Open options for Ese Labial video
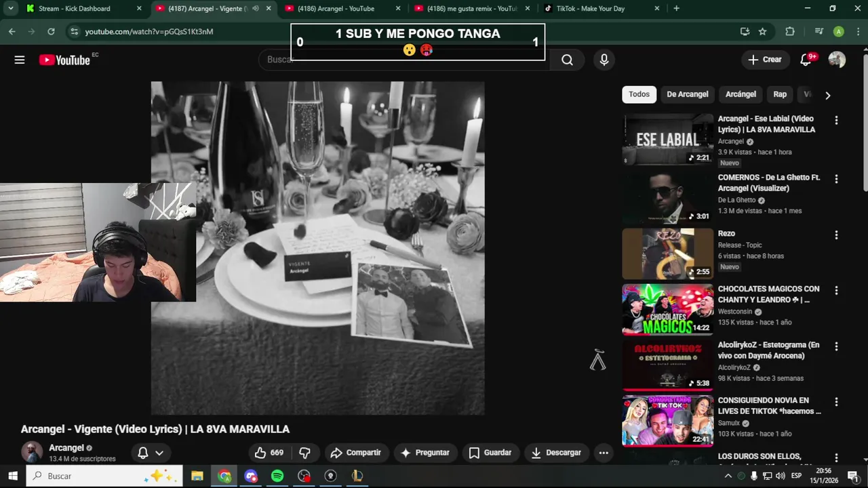Screen dimensions: 868x488 tap(836, 121)
